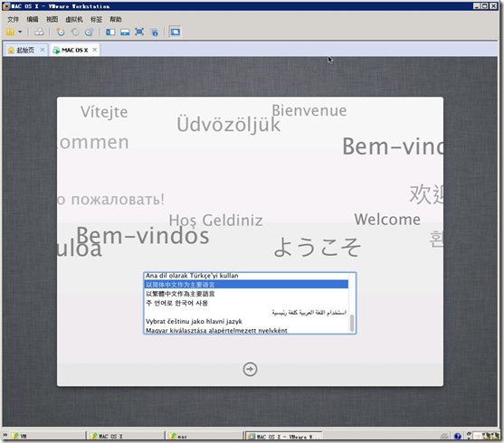Select 'Magyar kiválasztása alapértelmezett nyelvként'

click(x=246, y=330)
